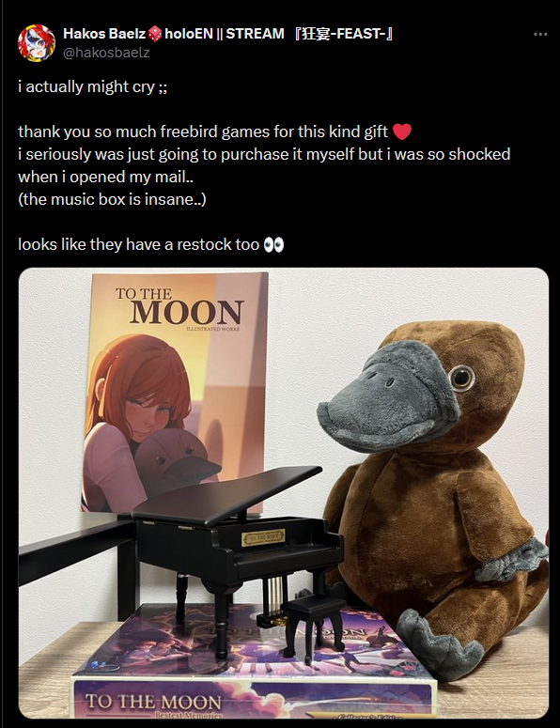
Task: Click the @hakosbaelz handle
Action: pos(106,53)
